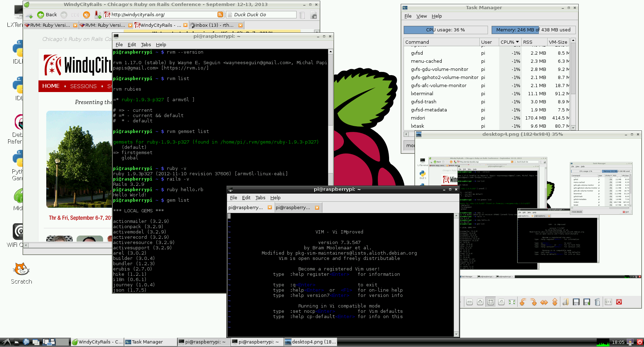The image size is (644, 347).
Task: Sort Task Manager by Command column
Action: (441, 42)
